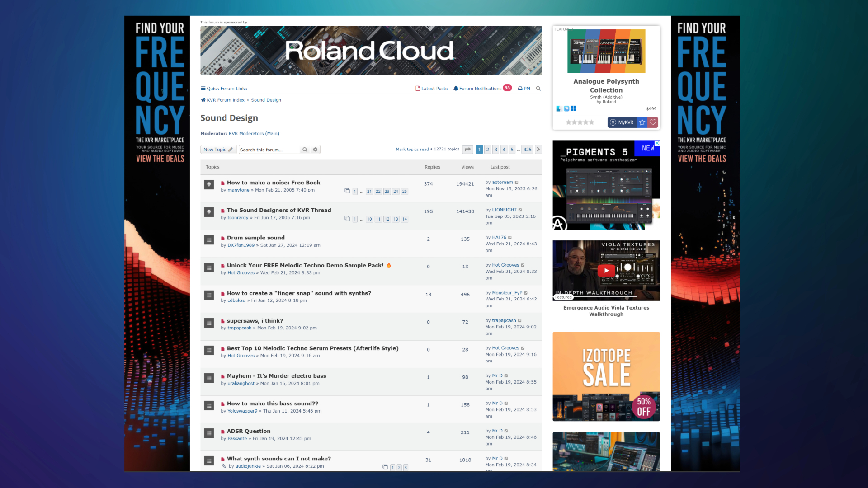Open Analogue Polysynth Collection title link
This screenshot has height=488, width=868.
click(606, 86)
